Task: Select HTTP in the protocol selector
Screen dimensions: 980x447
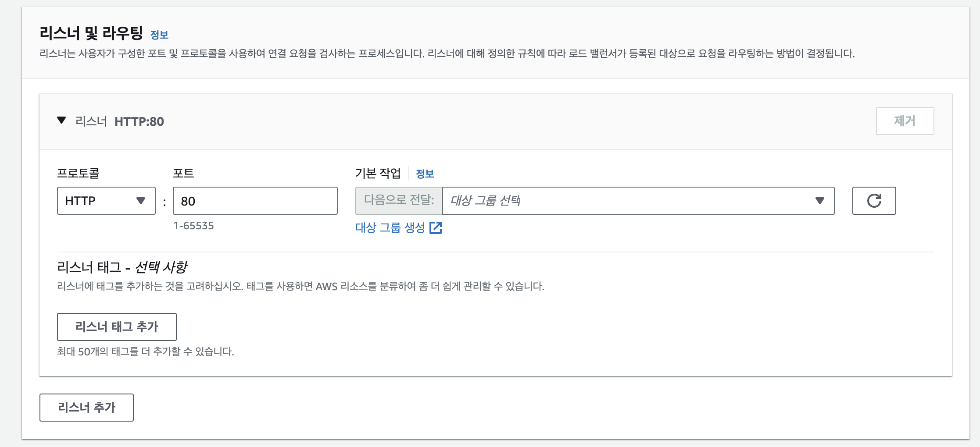Action: [x=105, y=201]
